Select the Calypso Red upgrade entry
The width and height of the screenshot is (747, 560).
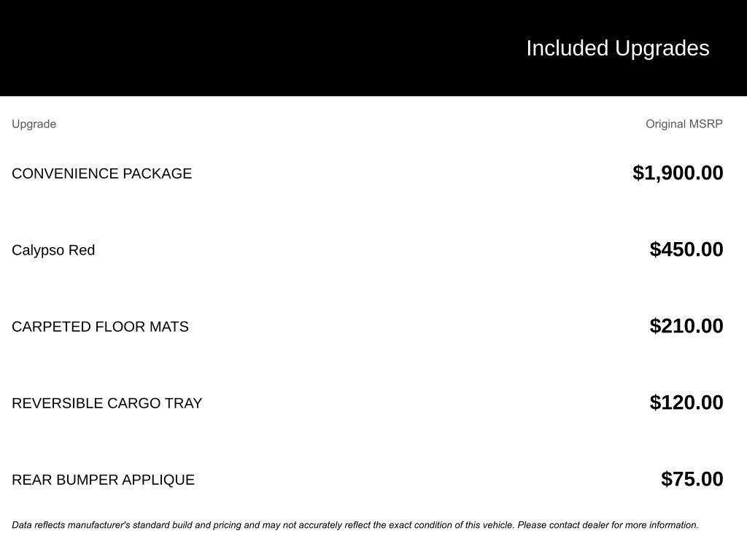53,250
